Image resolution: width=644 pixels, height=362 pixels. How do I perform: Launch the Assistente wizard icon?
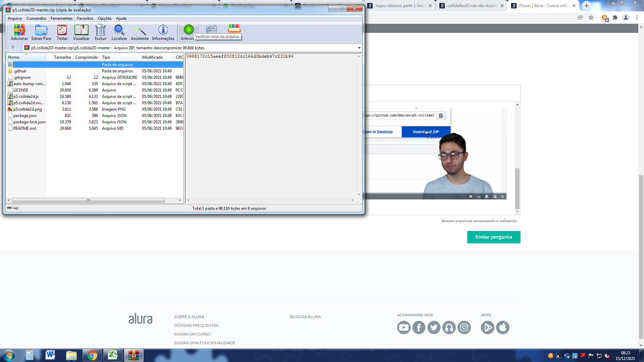tap(140, 33)
